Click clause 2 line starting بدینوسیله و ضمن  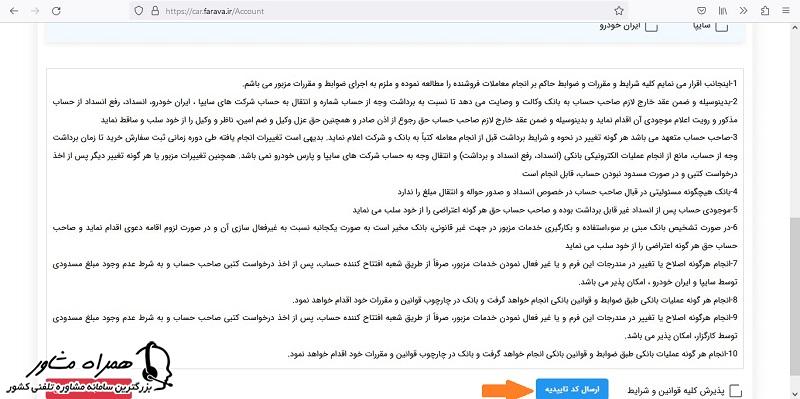pos(395,101)
